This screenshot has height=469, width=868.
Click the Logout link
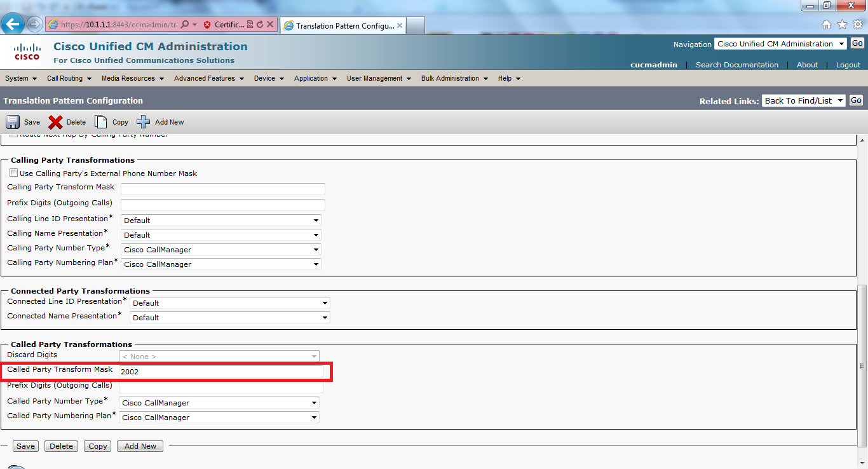click(x=848, y=64)
